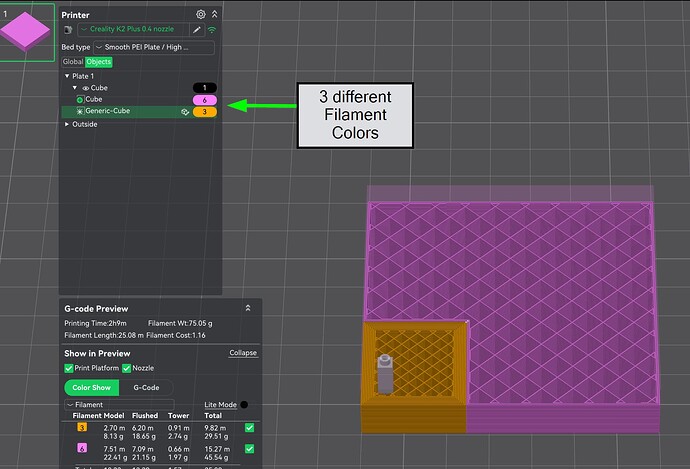The width and height of the screenshot is (690, 469).
Task: Click the 9.82 m total value
Action: (x=215, y=428)
